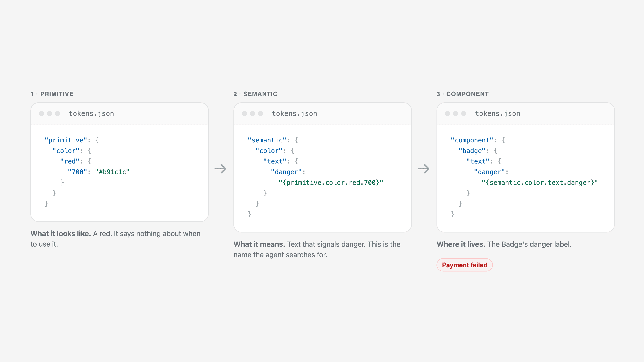The image size is (644, 362).
Task: Click the "color" key in the Semantic card
Action: (x=269, y=151)
